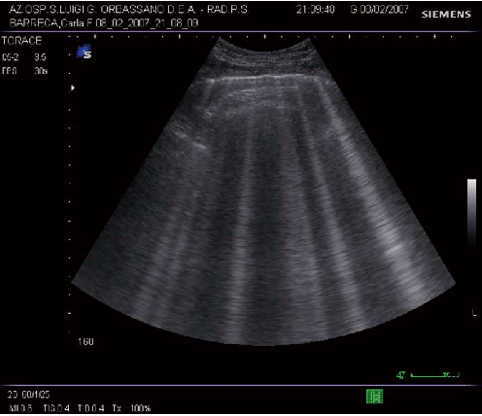482x416 pixels.
Task: Click the Tx 100% transmit power readout
Action: coord(131,408)
